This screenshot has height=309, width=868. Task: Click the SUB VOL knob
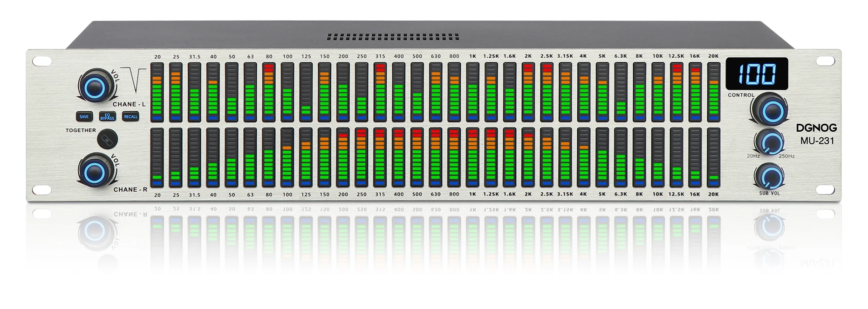coord(769,176)
